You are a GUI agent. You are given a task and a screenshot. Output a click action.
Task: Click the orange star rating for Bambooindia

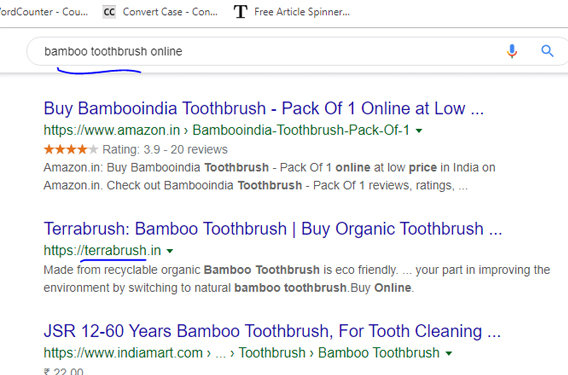[71, 149]
